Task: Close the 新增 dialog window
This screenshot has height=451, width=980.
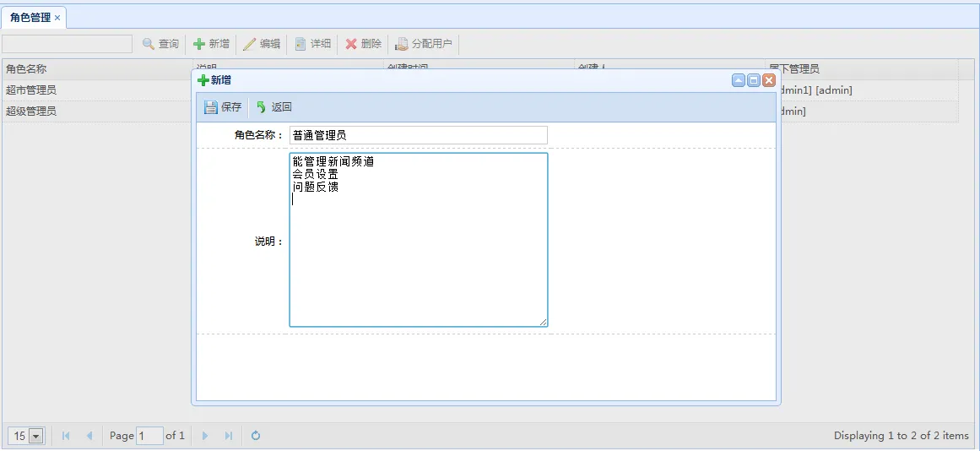Action: point(769,80)
